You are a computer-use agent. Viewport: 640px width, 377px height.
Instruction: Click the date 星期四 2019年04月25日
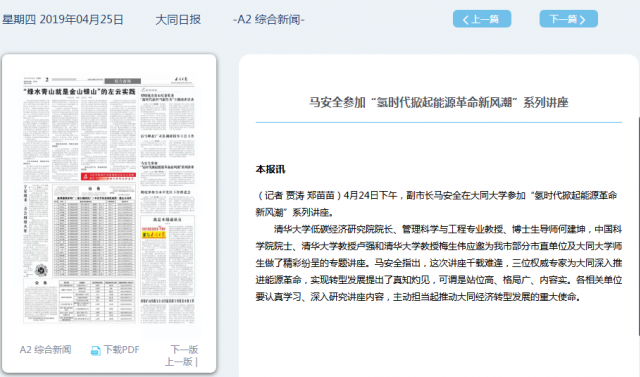tap(63, 19)
